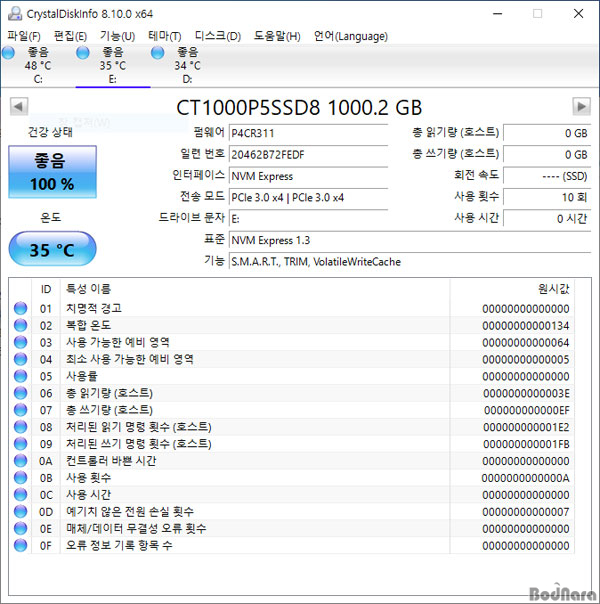Click status orb for attribute 06 총 읽기량

(x=20, y=393)
